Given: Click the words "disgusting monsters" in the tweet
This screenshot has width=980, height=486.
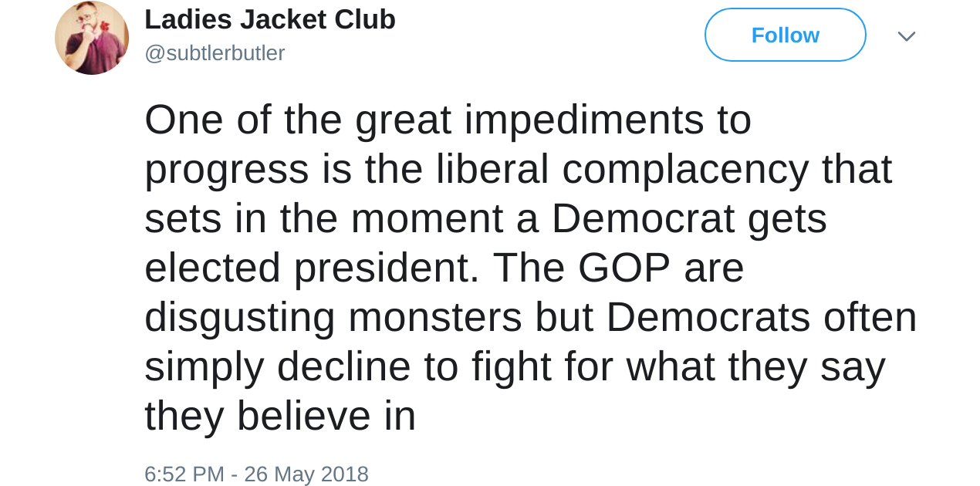Looking at the screenshot, I should tap(333, 318).
